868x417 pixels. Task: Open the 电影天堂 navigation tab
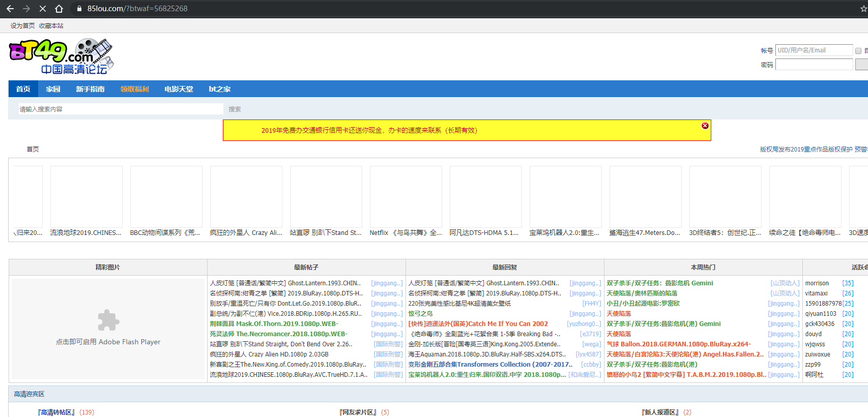(179, 89)
